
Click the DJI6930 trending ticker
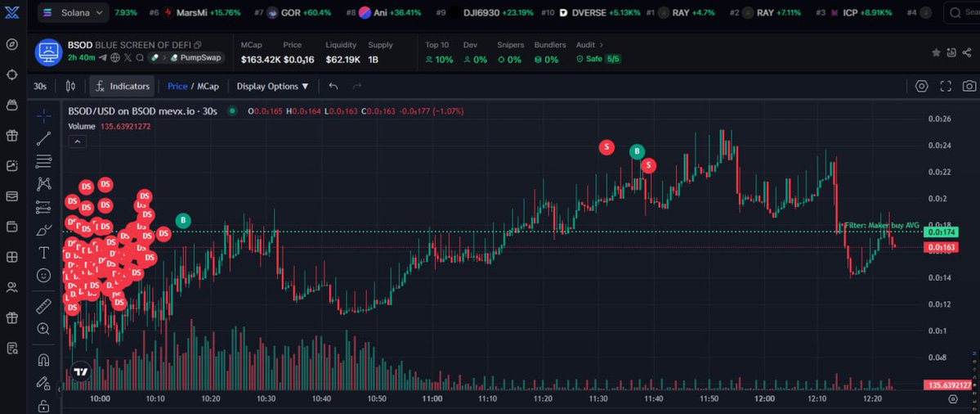tap(485, 12)
